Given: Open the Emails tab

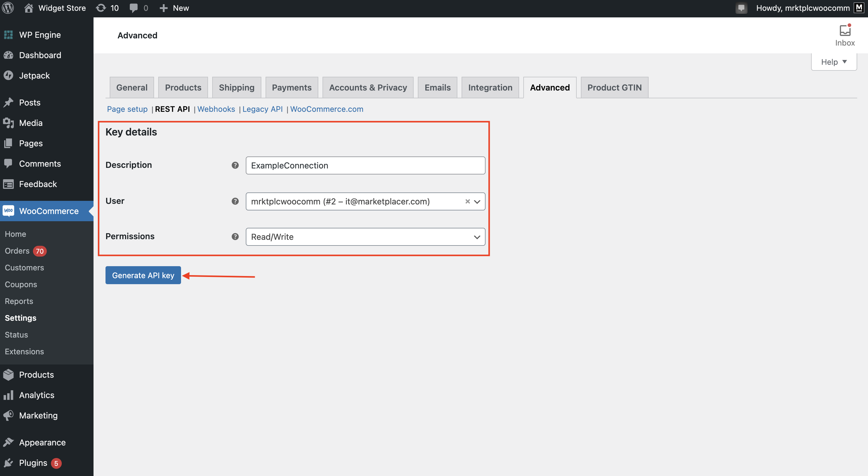Looking at the screenshot, I should point(437,88).
